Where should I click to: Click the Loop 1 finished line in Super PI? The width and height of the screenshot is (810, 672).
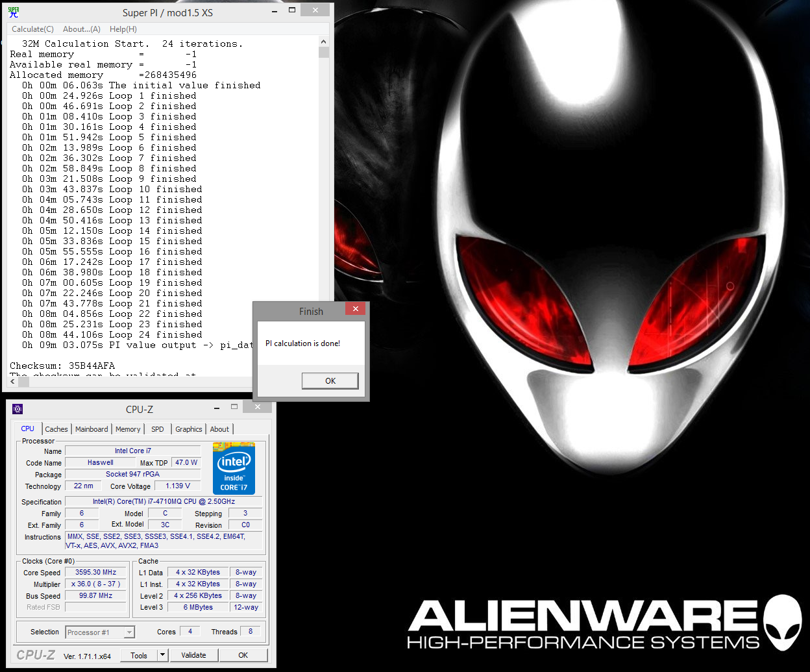click(x=109, y=96)
